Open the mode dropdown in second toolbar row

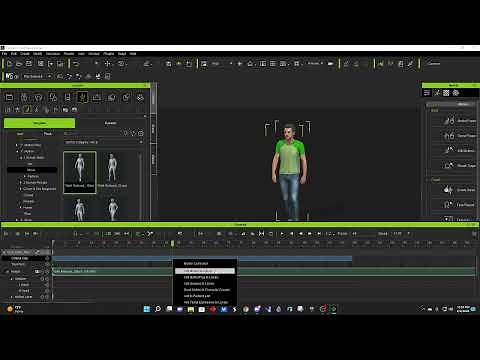[x=37, y=76]
